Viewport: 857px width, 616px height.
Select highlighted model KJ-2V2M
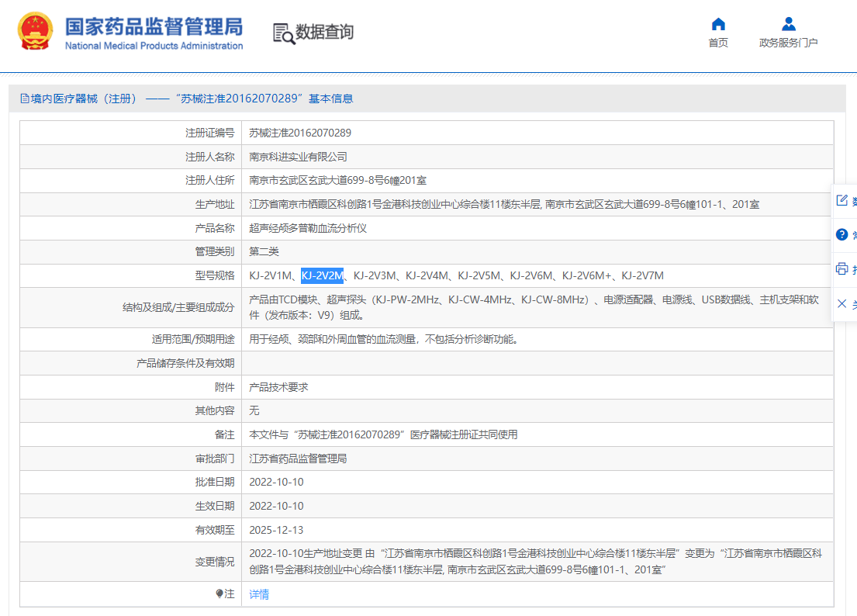tap(323, 275)
